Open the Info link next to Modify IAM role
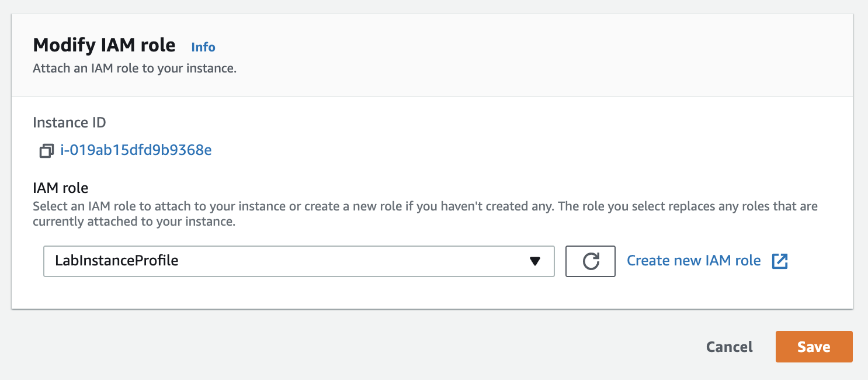The width and height of the screenshot is (868, 380). 203,47
